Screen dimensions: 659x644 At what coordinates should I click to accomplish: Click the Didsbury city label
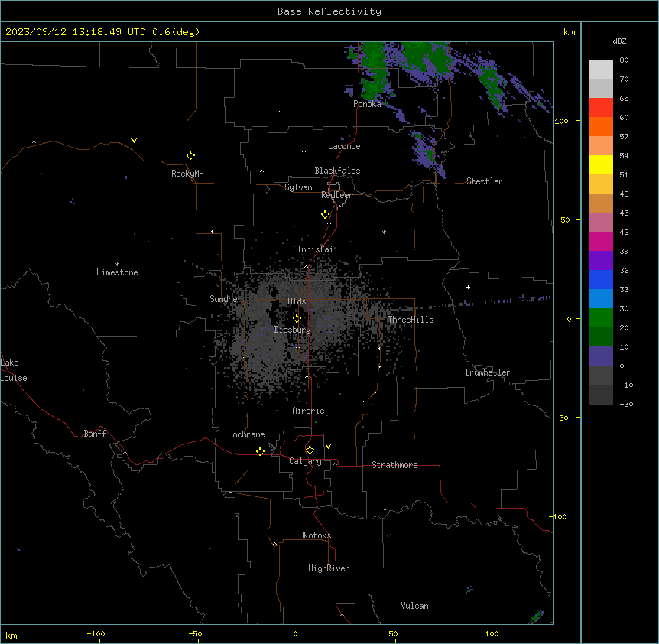[x=293, y=330]
